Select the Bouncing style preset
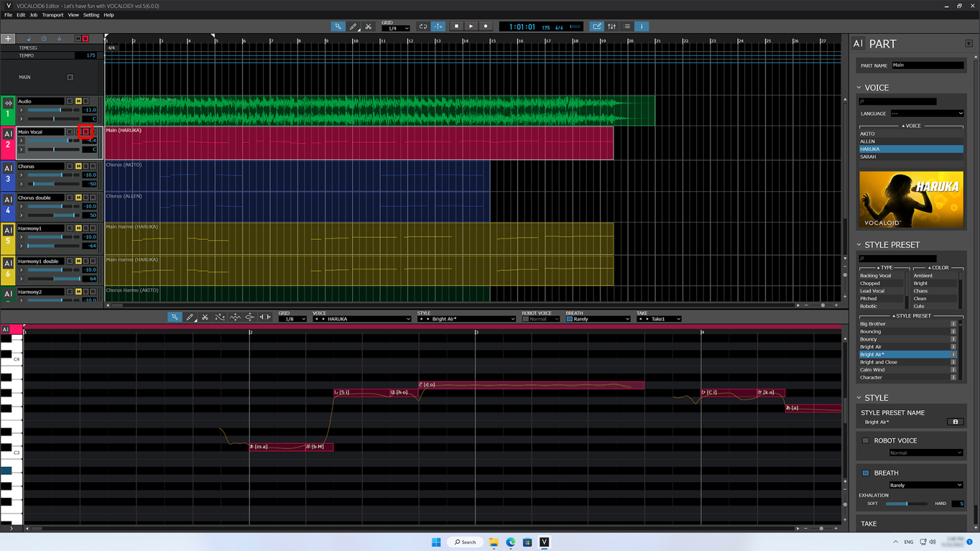Image resolution: width=980 pixels, height=551 pixels. (873, 331)
